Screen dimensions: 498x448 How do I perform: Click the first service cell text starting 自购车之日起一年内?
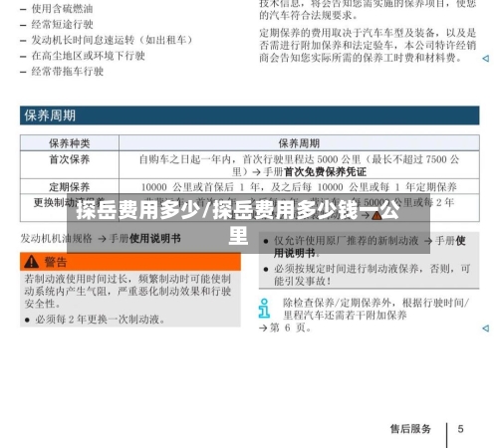[x=299, y=165]
